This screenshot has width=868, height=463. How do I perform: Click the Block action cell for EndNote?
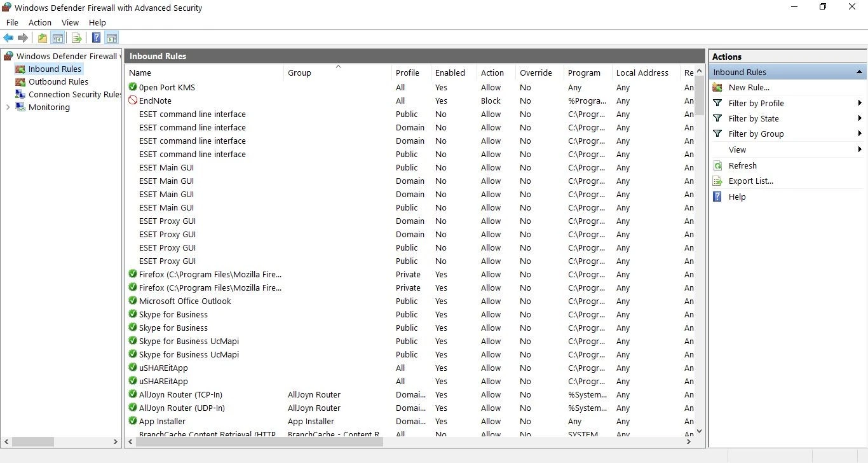491,100
